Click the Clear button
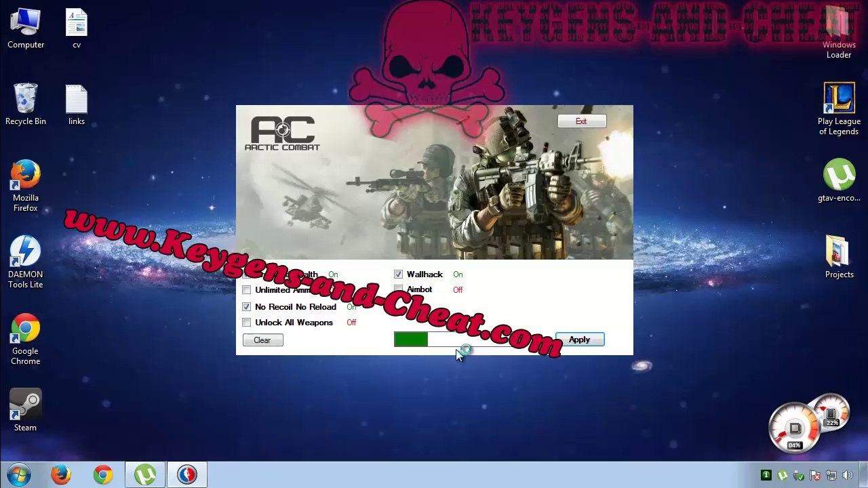This screenshot has width=868, height=488. [262, 340]
